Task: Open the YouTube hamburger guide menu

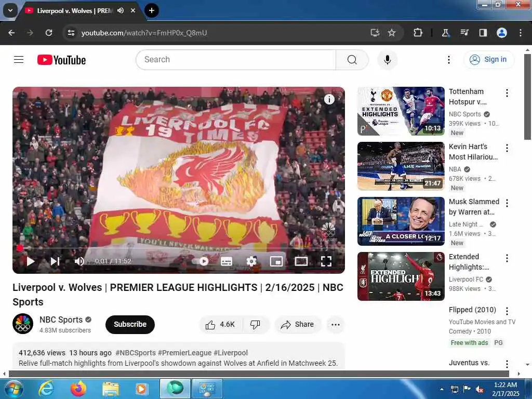Action: coord(19,60)
